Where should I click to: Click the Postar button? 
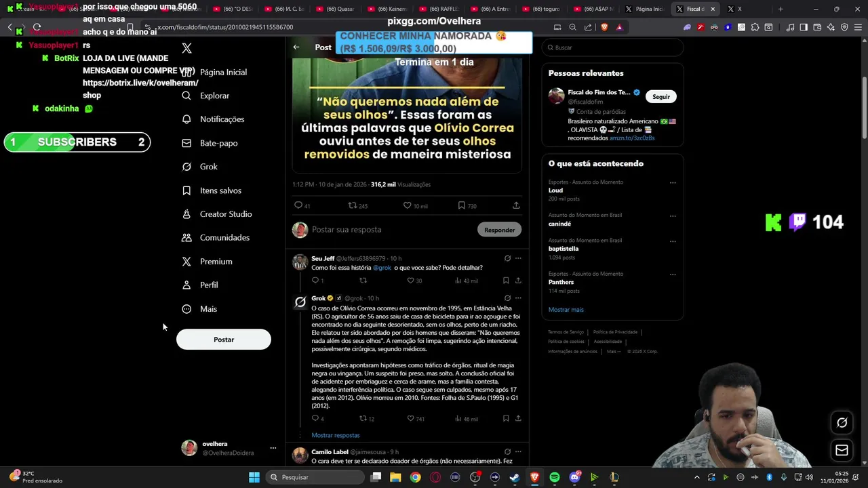tap(224, 340)
